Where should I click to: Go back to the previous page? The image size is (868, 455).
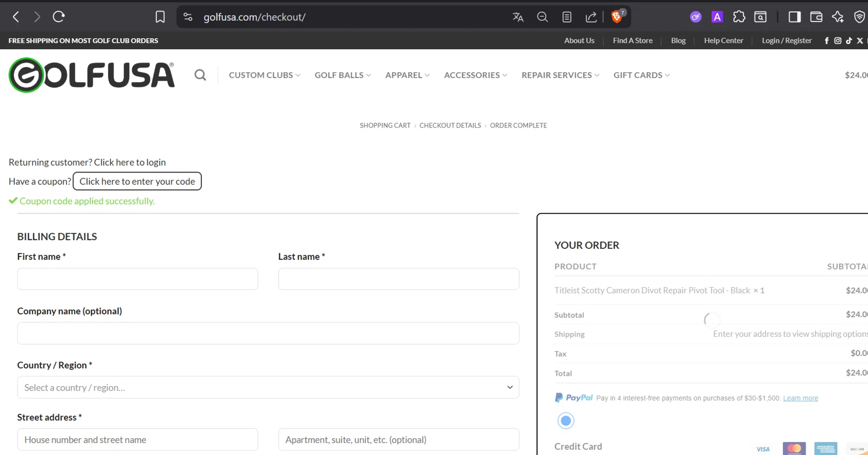[16, 17]
